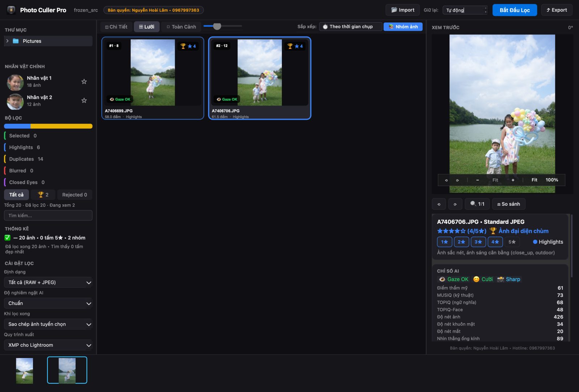Click the Export button
The height and width of the screenshot is (392, 579).
coord(557,10)
